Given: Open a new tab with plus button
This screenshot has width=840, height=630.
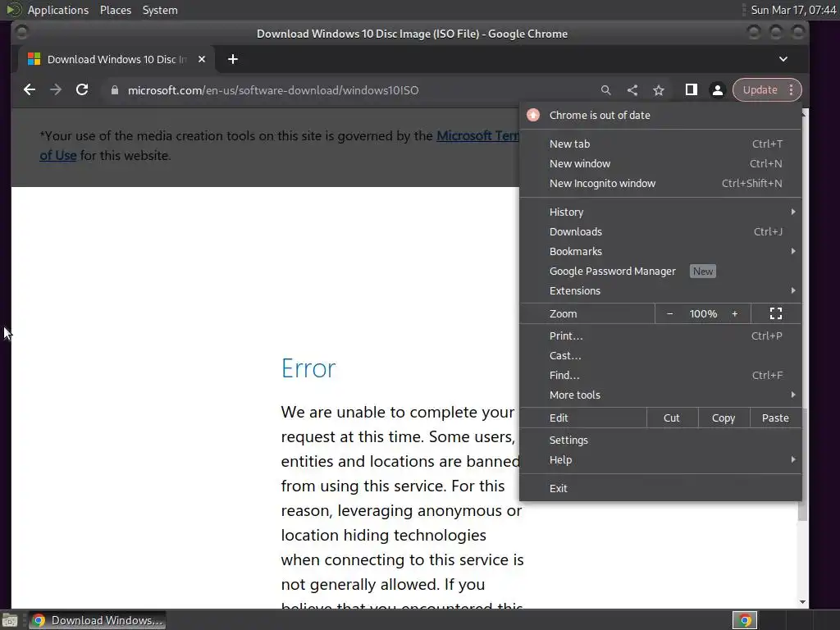Looking at the screenshot, I should click(232, 59).
